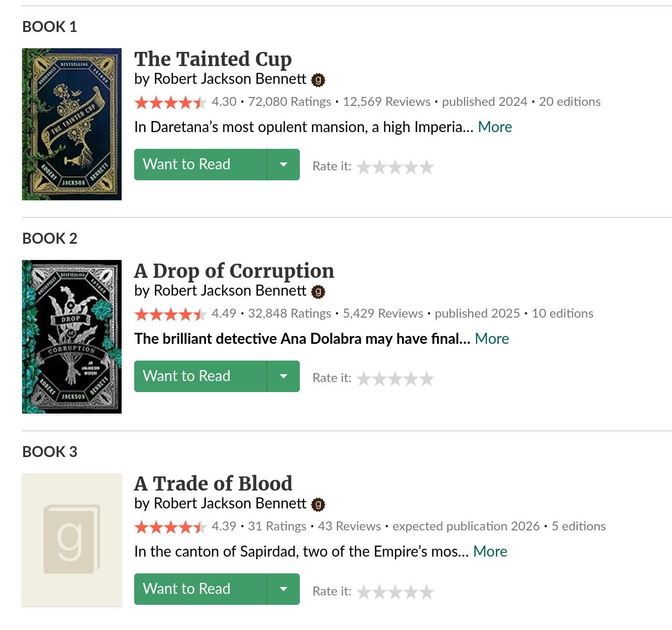This screenshot has height=630, width=672.
Task: Rate The Tainted Cup five stars
Action: (x=427, y=167)
